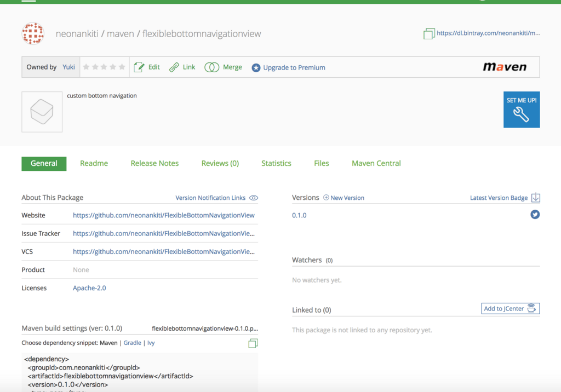Click the package box placeholder image
Screen dimensions: 561x392
pos(42,112)
